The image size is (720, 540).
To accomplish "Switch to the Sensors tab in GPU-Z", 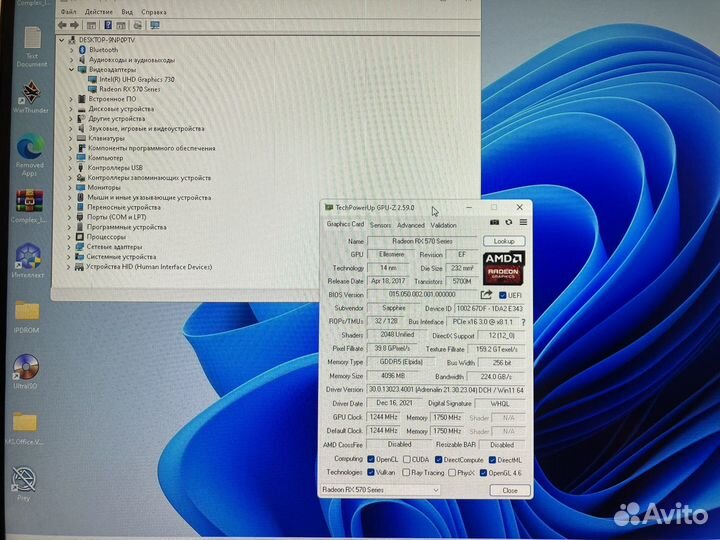I will pyautogui.click(x=381, y=225).
